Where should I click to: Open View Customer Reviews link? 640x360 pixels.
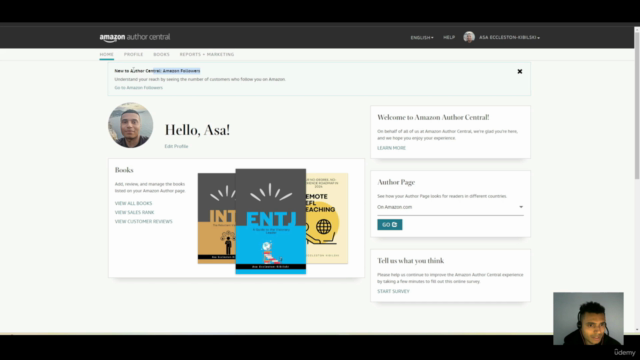(143, 222)
